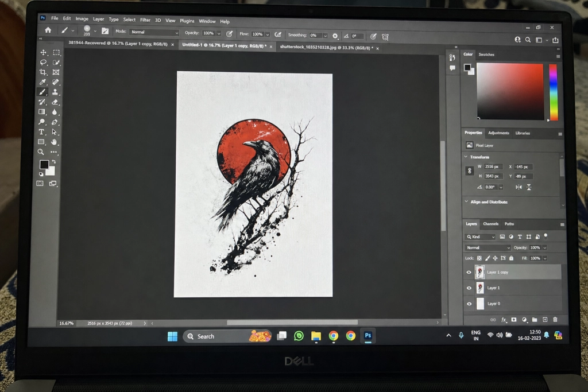Collapse the Transform section

[x=466, y=157]
